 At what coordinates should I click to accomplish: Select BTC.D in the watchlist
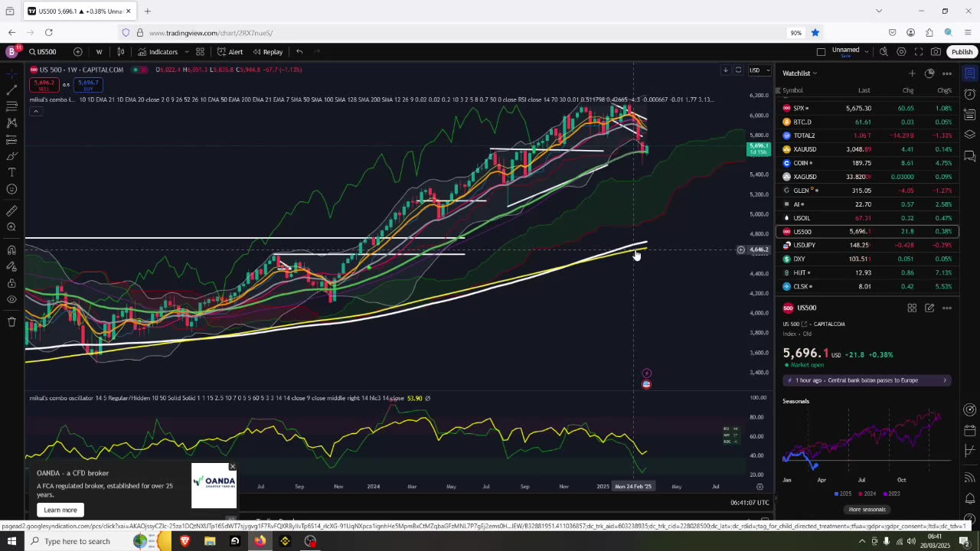tap(867, 122)
